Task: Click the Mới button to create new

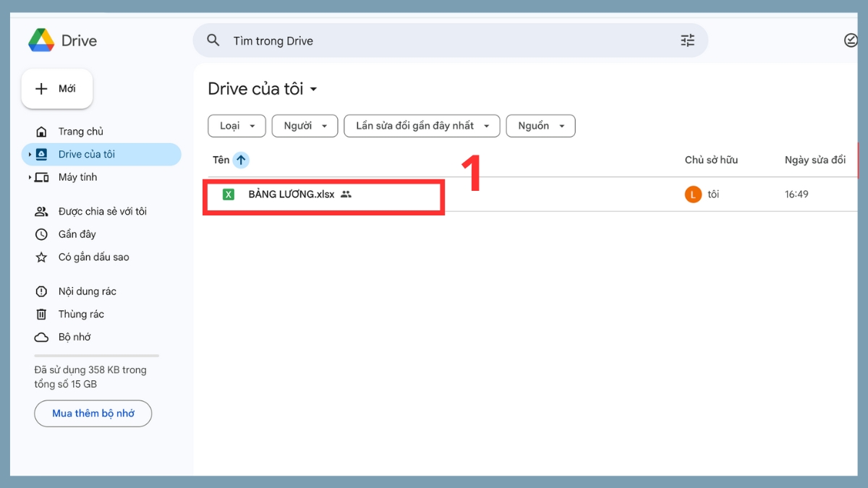Action: (x=56, y=88)
